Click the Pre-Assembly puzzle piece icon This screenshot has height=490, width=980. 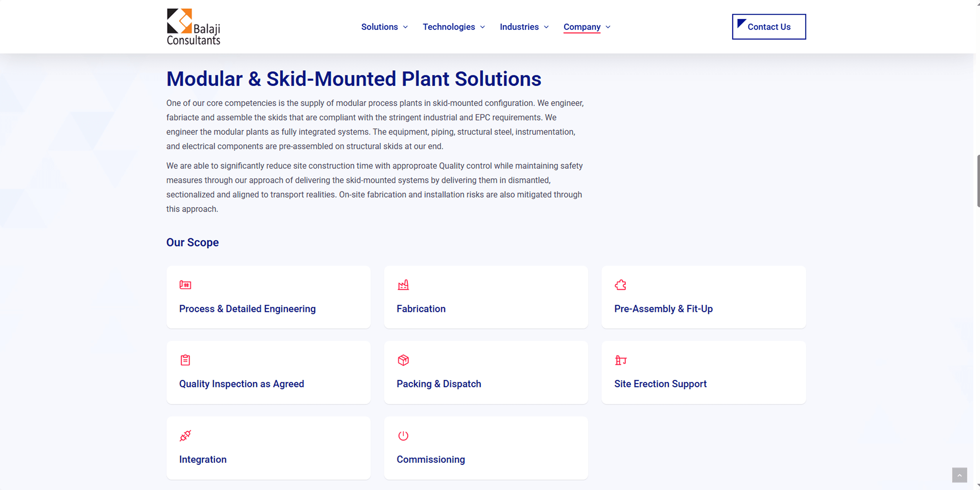621,285
